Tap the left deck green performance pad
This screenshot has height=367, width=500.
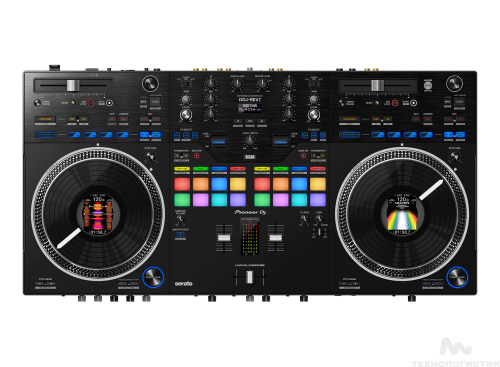182,200
